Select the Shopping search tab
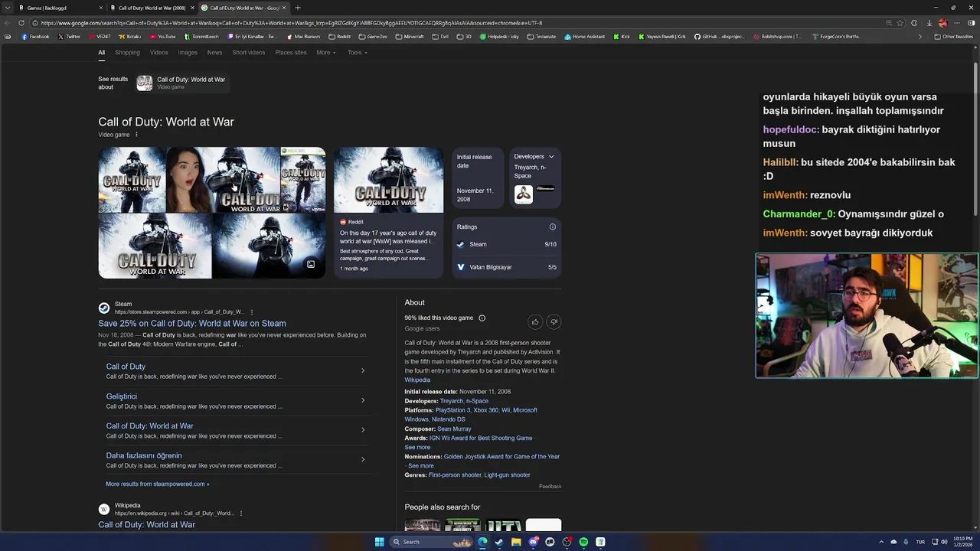 click(127, 53)
